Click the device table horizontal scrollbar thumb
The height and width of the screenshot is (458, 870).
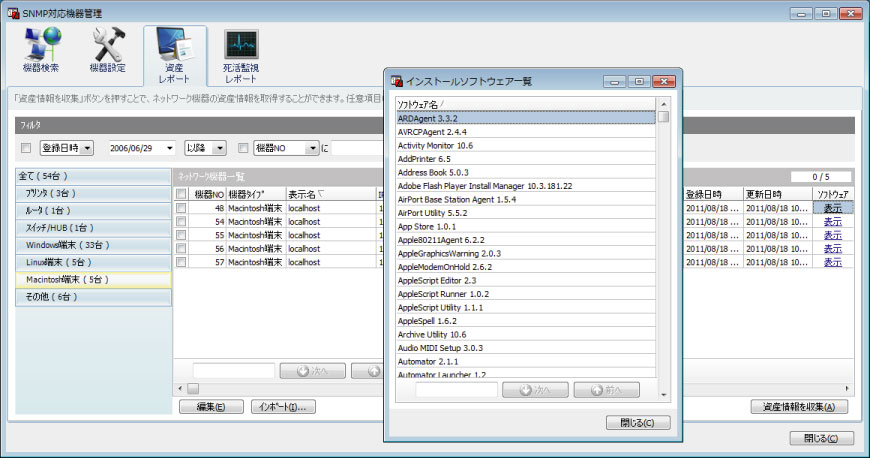click(193, 389)
